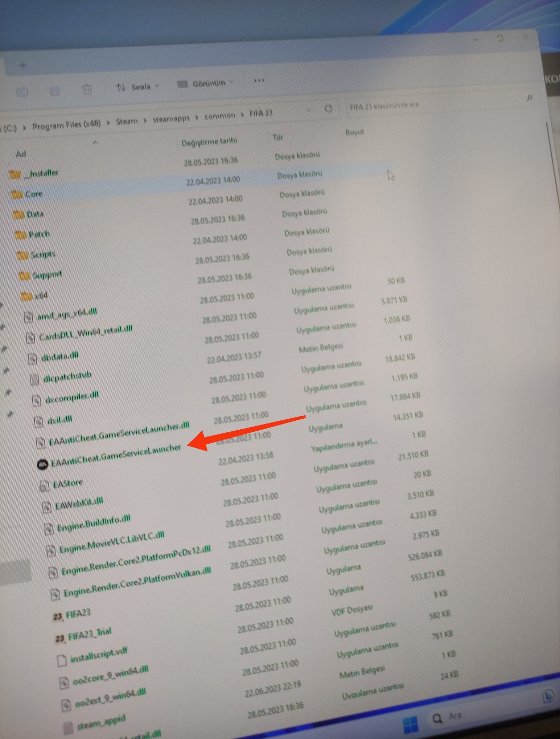The width and height of the screenshot is (560, 739).
Task: Click the share icon in toolbar
Action: pos(54,91)
